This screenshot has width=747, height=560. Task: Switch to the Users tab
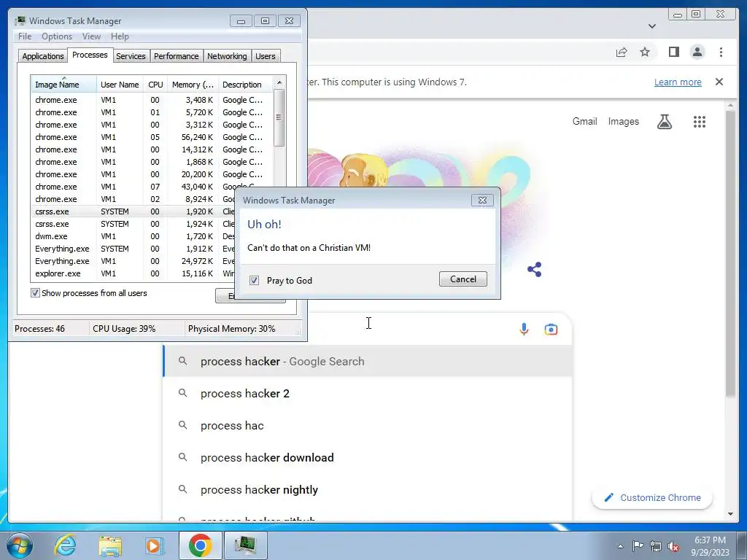pyautogui.click(x=266, y=55)
